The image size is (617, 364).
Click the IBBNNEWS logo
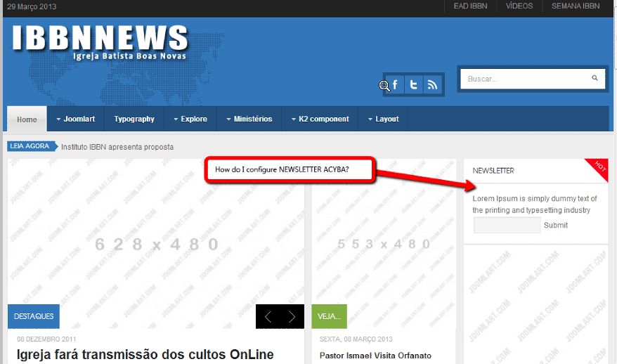coord(100,39)
